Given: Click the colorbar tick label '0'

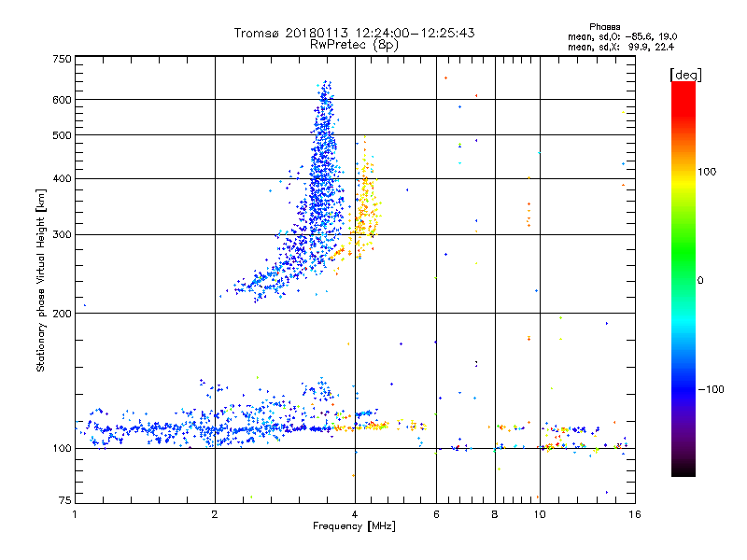Looking at the screenshot, I should (x=699, y=280).
